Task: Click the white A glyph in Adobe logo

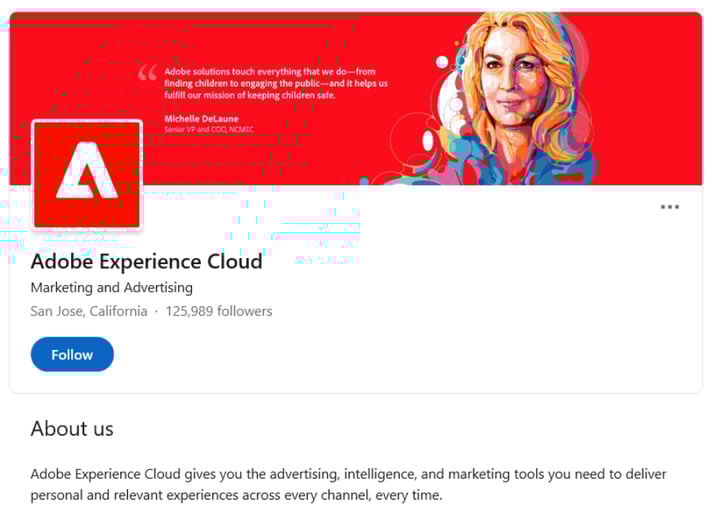Action: 87,170
